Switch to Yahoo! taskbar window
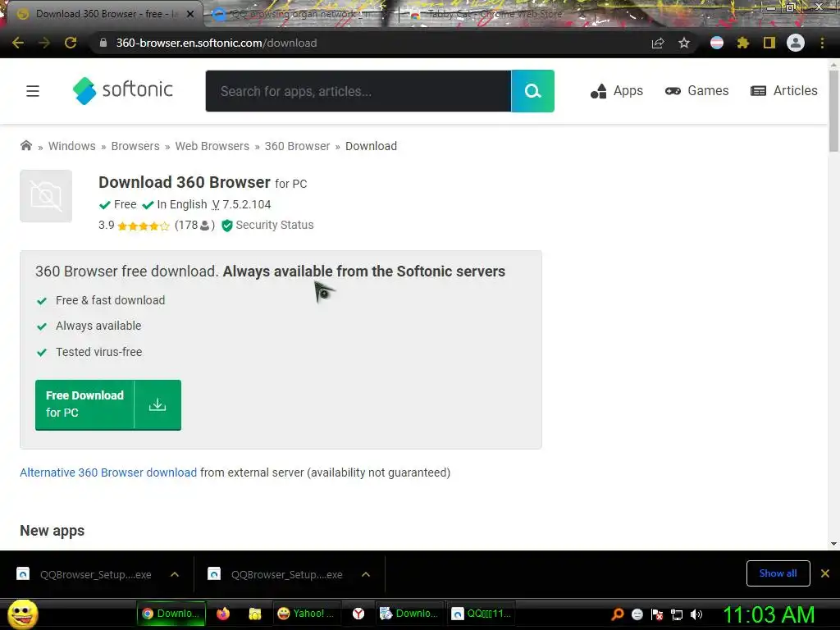The image size is (840, 630). (x=305, y=614)
